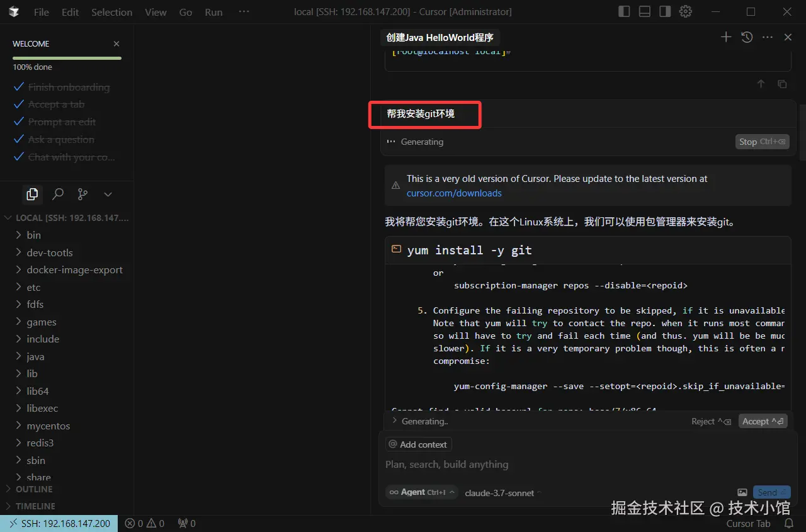Screen dimensions: 806x532
Task: Click the forwarded ports status indicator
Action: (x=186, y=523)
